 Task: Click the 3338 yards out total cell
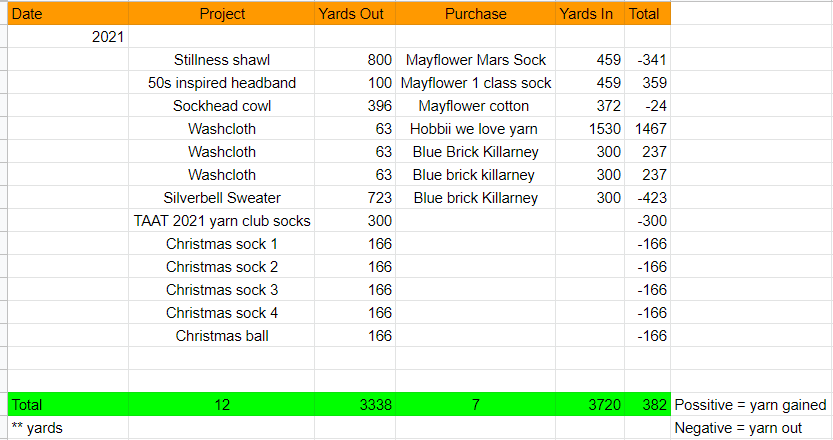pyautogui.click(x=370, y=405)
